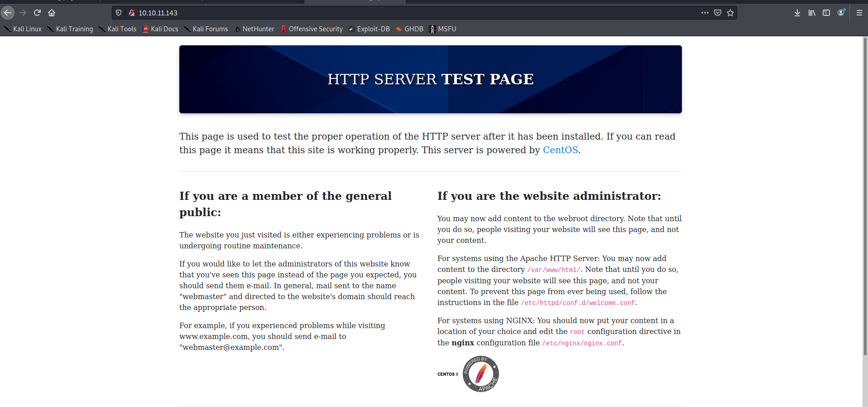Toggle the sidebar view
Image resolution: width=868 pixels, height=407 pixels.
tap(826, 13)
